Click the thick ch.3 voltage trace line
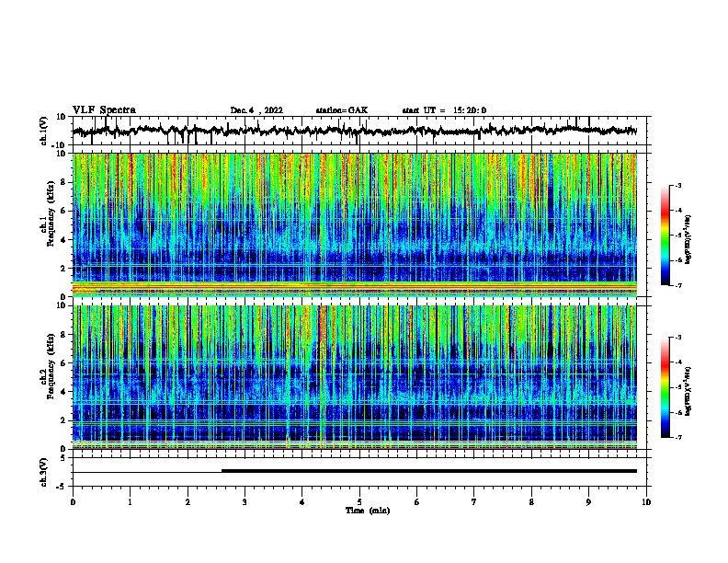Screen dimensions: 728x563 coord(429,471)
